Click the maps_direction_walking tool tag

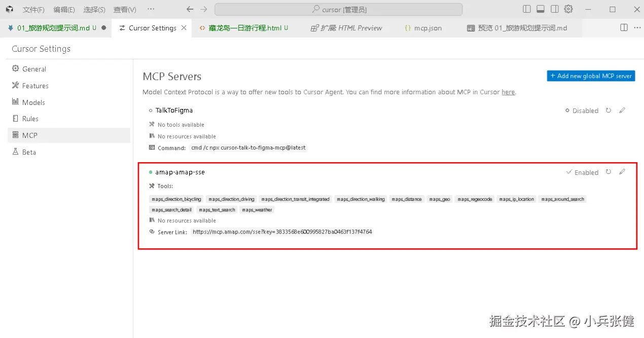click(x=361, y=199)
